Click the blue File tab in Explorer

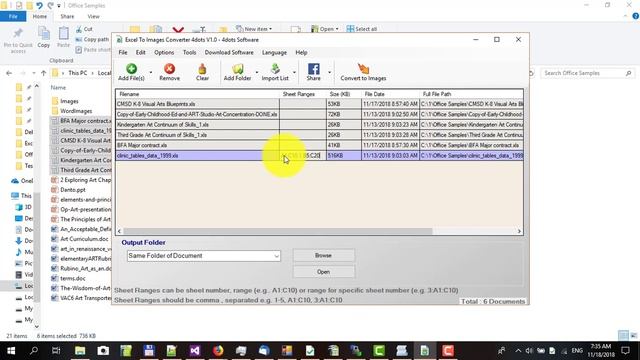tap(13, 16)
